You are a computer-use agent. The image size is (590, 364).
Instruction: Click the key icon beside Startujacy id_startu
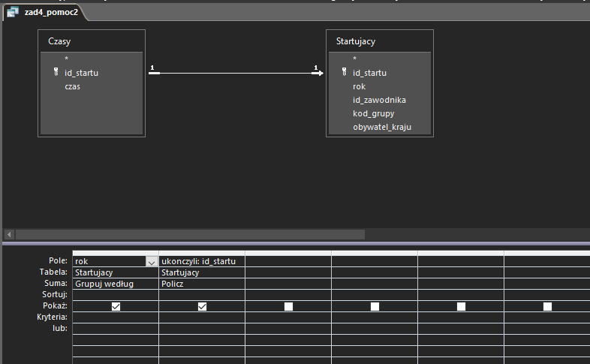[344, 72]
